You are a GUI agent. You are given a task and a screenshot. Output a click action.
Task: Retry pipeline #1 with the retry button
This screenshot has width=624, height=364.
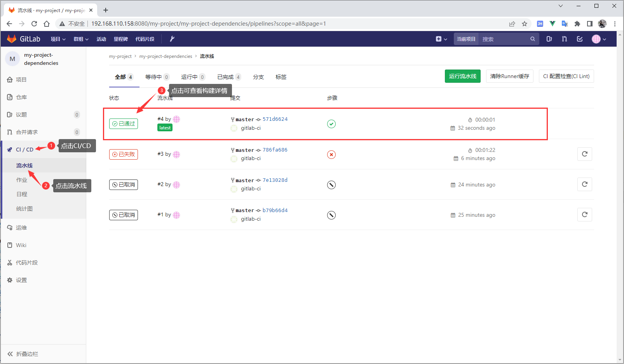tap(585, 215)
